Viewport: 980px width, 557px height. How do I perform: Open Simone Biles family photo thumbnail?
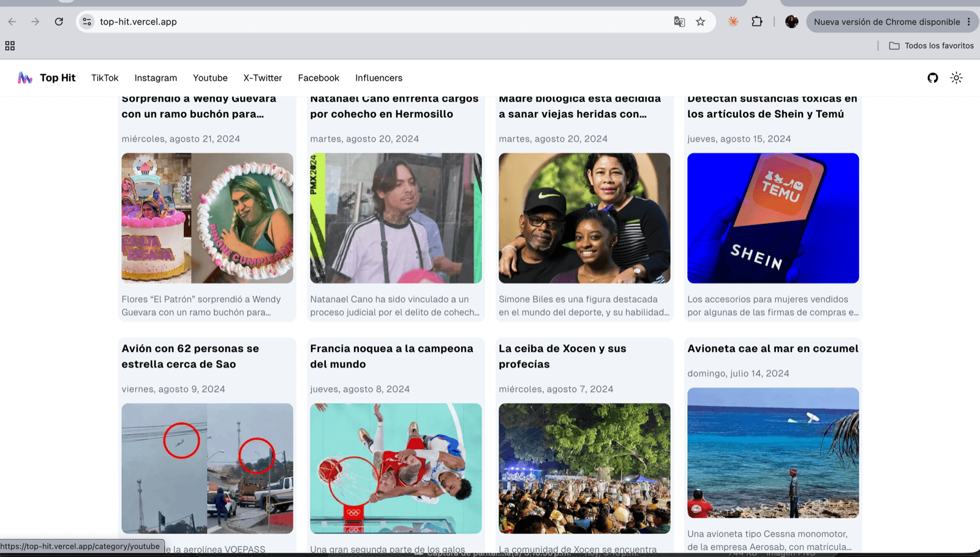[584, 218]
